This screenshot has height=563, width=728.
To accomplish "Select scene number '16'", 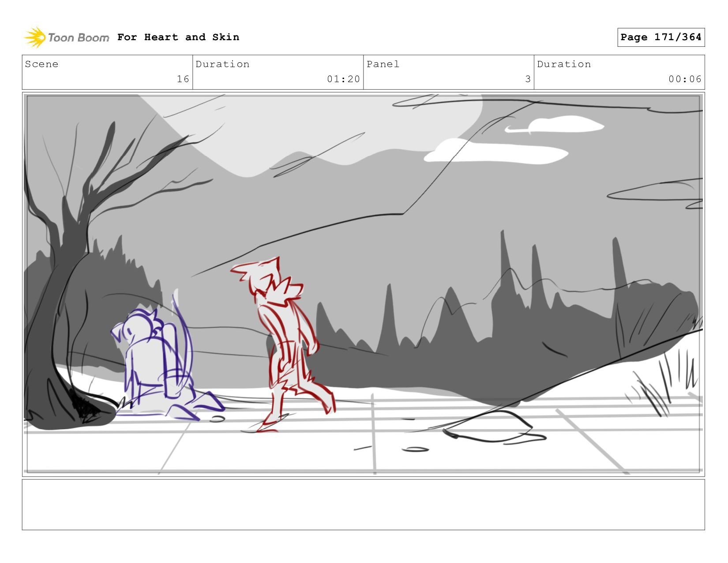I will point(183,79).
